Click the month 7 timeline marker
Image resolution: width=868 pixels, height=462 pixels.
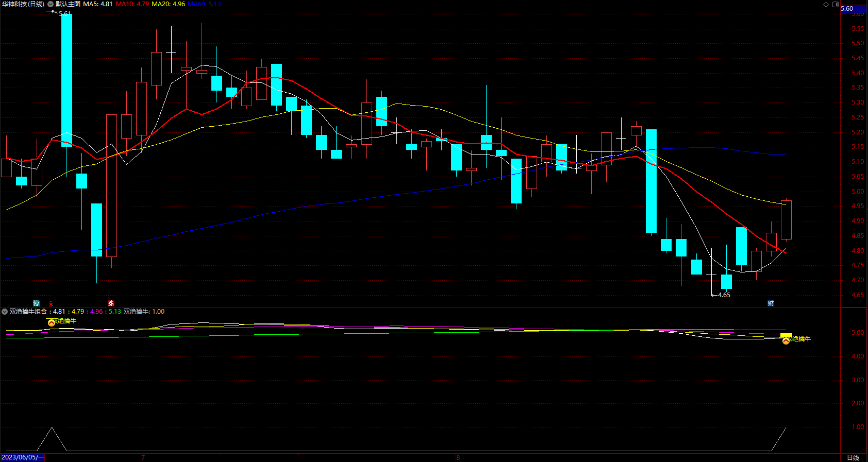click(143, 457)
